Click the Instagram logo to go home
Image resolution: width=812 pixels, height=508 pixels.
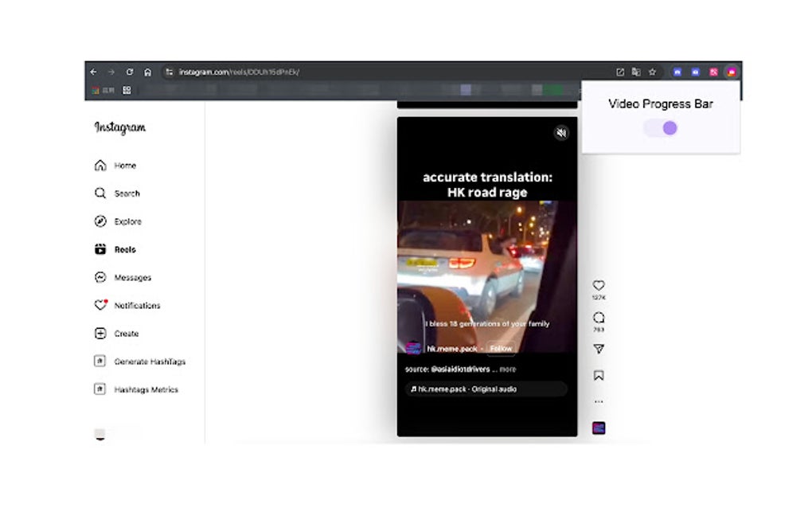tap(119, 128)
